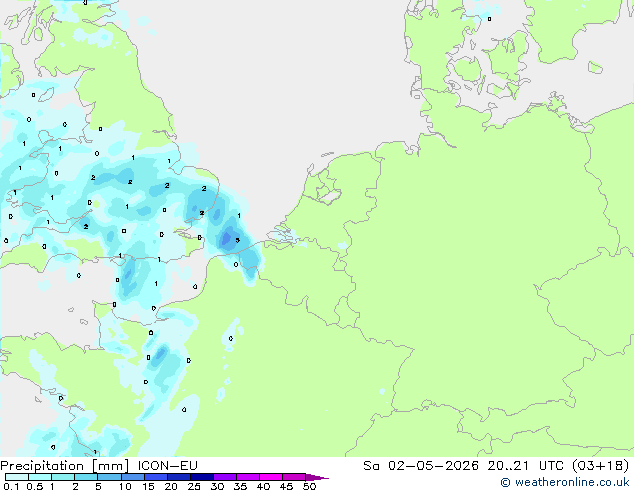Click the '20..21 UTC' time range
The width and height of the screenshot is (634, 490).
pyautogui.click(x=525, y=466)
